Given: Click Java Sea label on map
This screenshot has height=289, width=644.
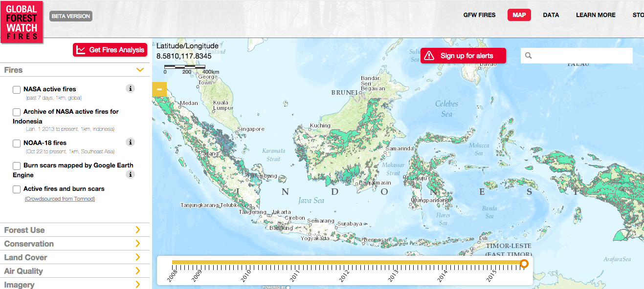Looking at the screenshot, I should coord(311,201).
